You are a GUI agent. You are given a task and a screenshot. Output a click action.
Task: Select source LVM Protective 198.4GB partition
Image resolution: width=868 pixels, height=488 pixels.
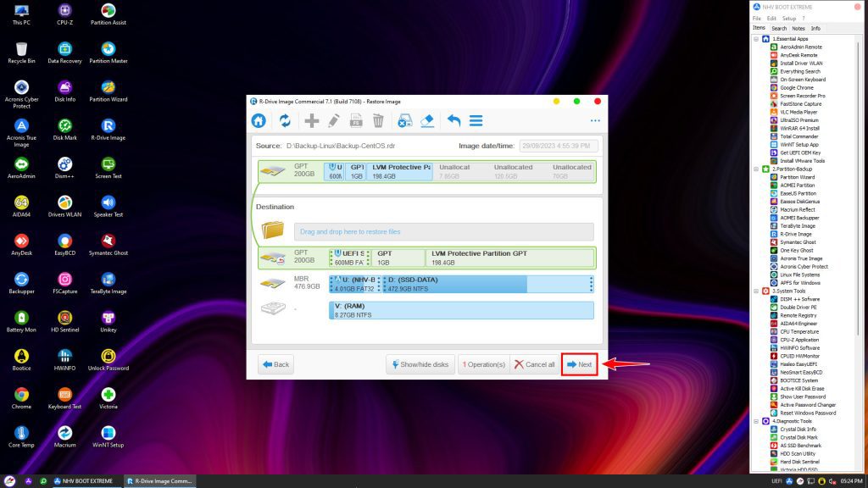click(x=400, y=171)
